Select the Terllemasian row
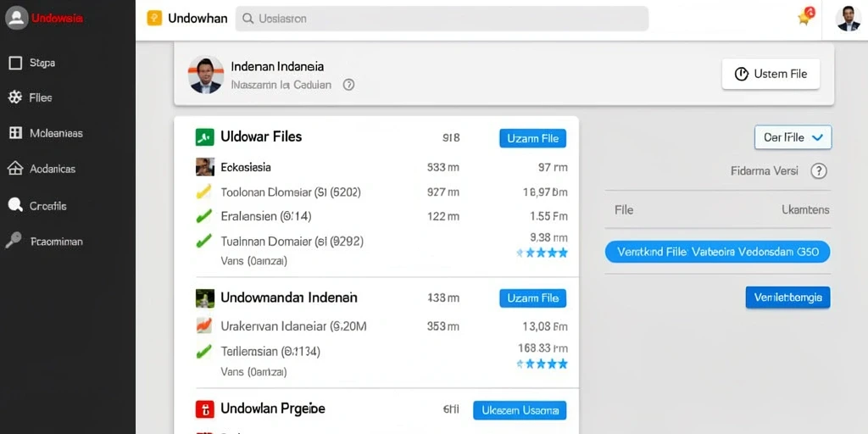This screenshot has width=868, height=434. click(x=382, y=351)
